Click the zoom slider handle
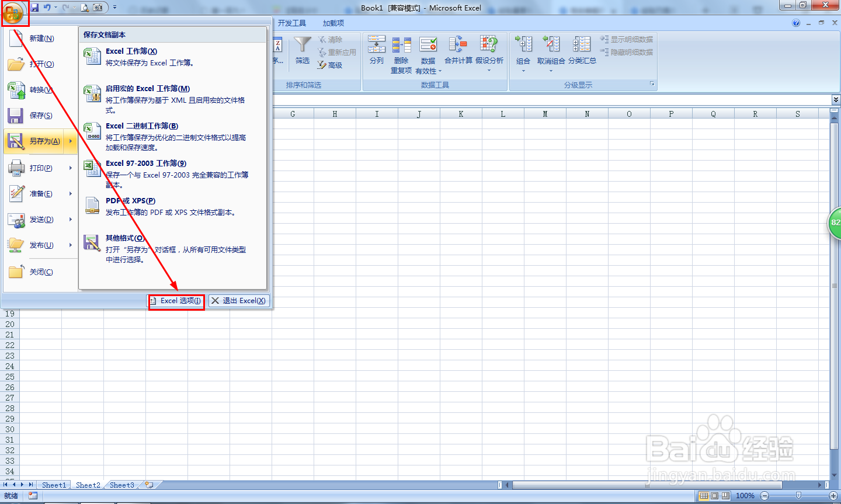Viewport: 841px width, 504px height. click(799, 496)
